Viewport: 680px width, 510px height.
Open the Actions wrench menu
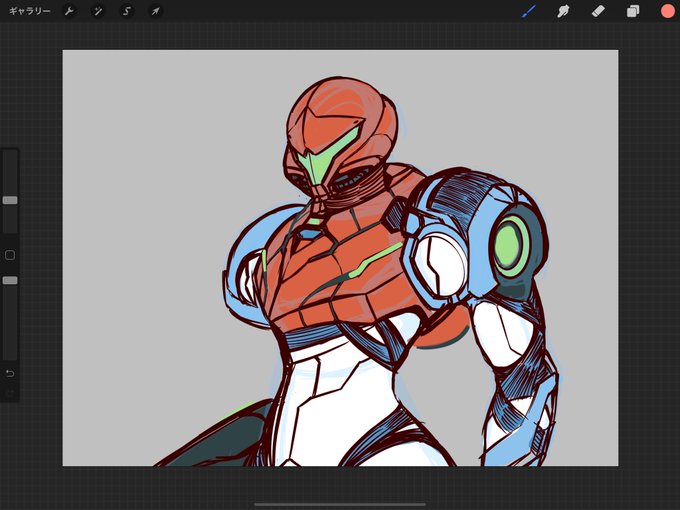click(x=69, y=11)
